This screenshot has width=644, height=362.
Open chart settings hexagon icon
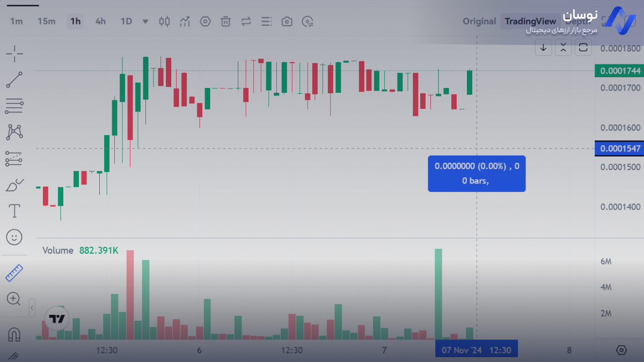(205, 21)
